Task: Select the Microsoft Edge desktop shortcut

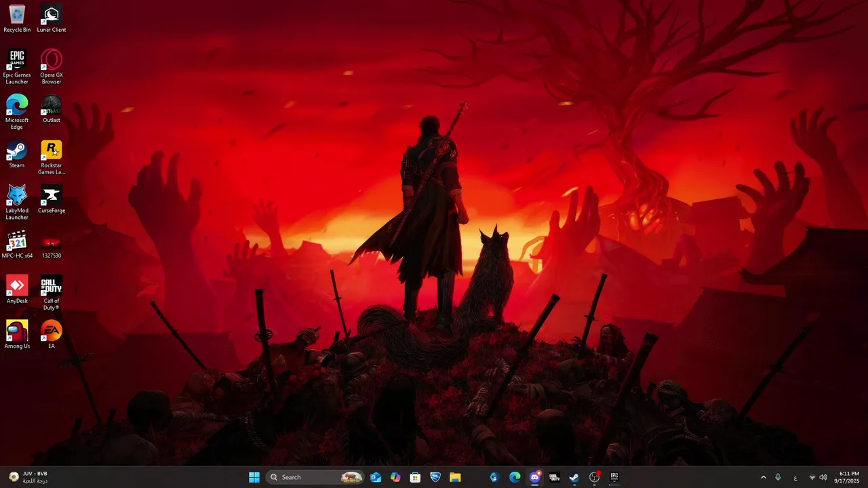Action: [x=17, y=113]
